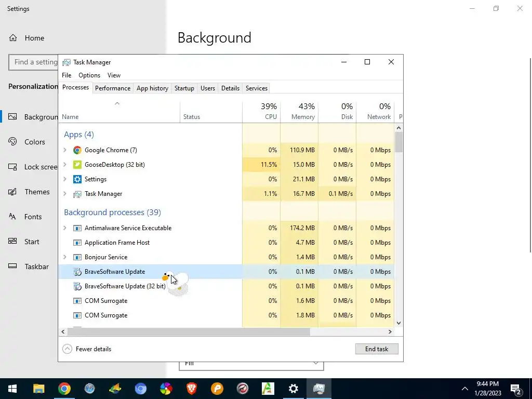
Task: Click the Google Chrome process icon
Action: coord(77,150)
